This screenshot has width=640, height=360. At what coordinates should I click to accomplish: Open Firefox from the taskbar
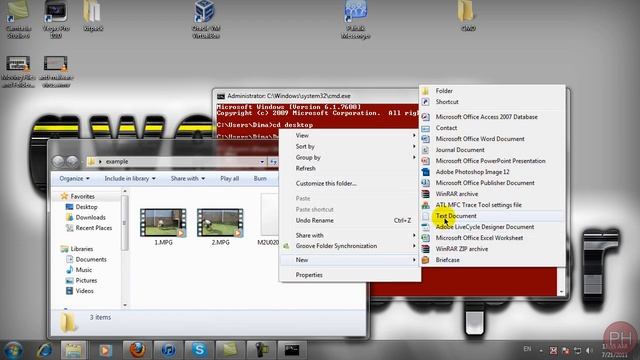(137, 350)
